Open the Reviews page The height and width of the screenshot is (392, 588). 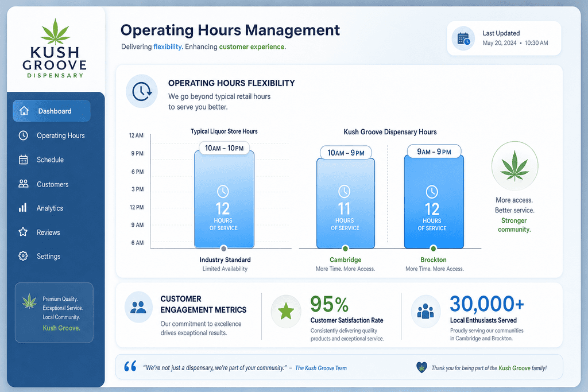pyautogui.click(x=52, y=232)
